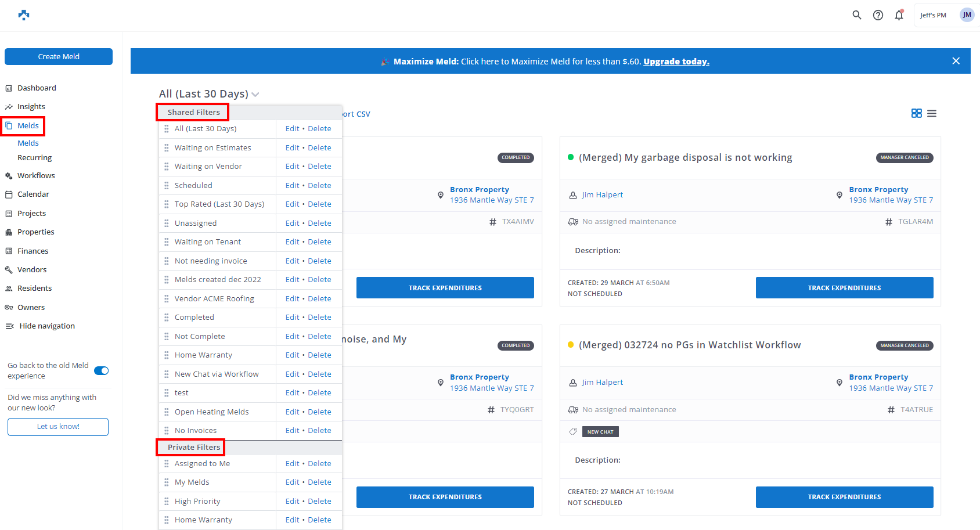Screen dimensions: 980x530
Task: Select the Waiting on Vendor filter
Action: (208, 167)
